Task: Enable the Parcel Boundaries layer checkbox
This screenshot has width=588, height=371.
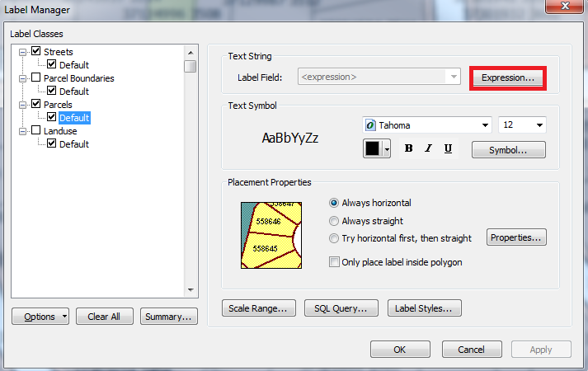Action: coord(36,77)
